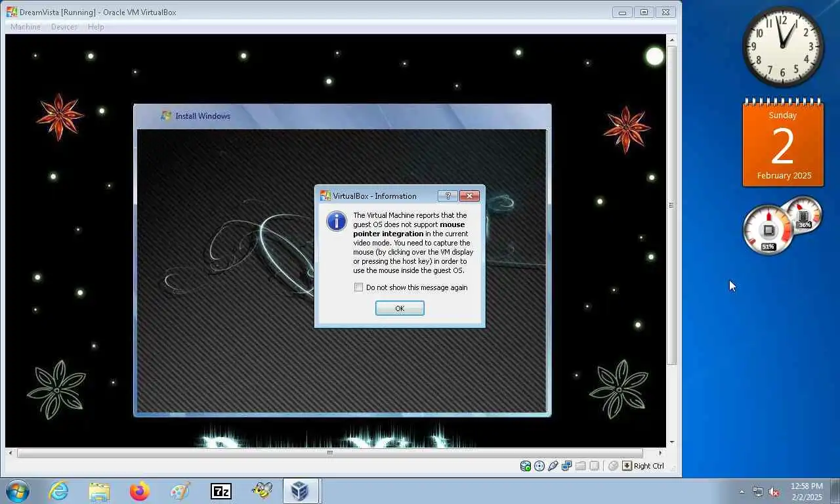This screenshot has height=504, width=840.
Task: Click the Install Windows title bar logo
Action: [x=166, y=115]
